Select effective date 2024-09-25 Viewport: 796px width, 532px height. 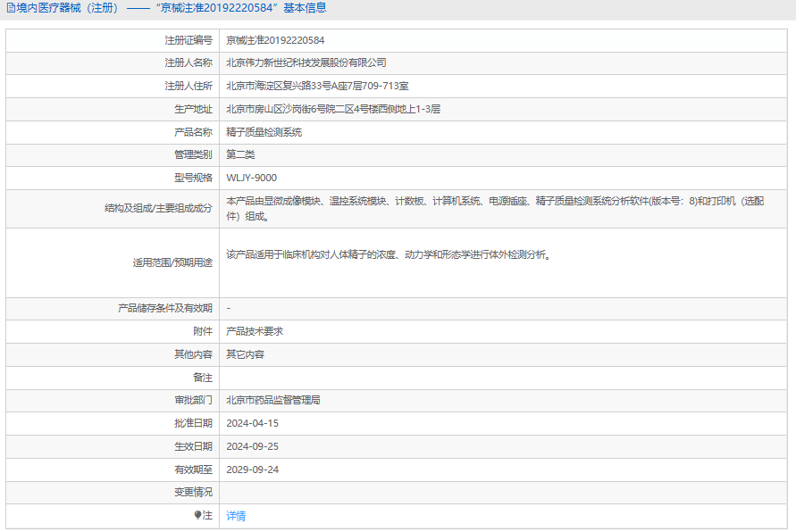coord(252,447)
